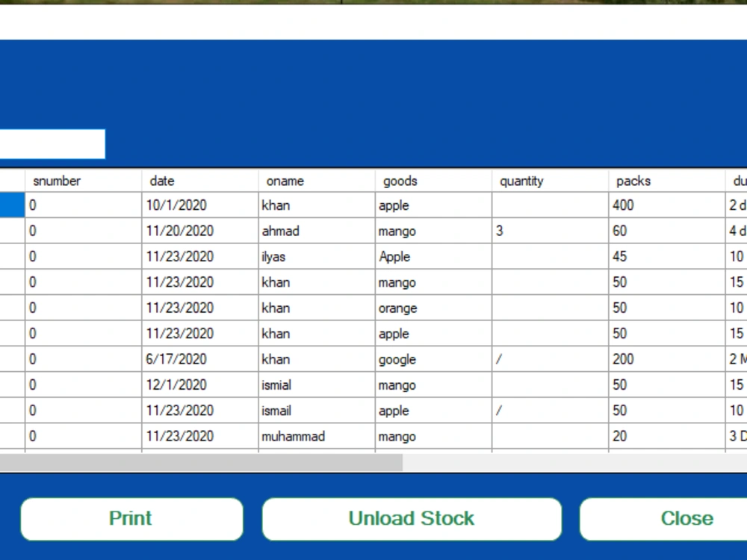This screenshot has width=747, height=560.
Task: Click the white input field above the grid
Action: click(52, 143)
